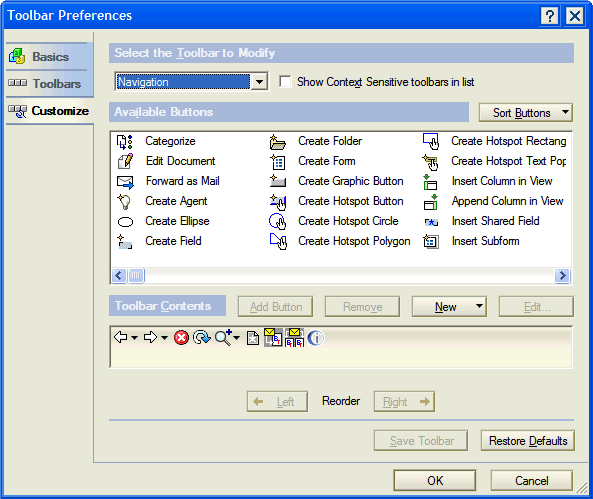Image resolution: width=593 pixels, height=499 pixels.
Task: Click the Restore Defaults button
Action: (528, 441)
